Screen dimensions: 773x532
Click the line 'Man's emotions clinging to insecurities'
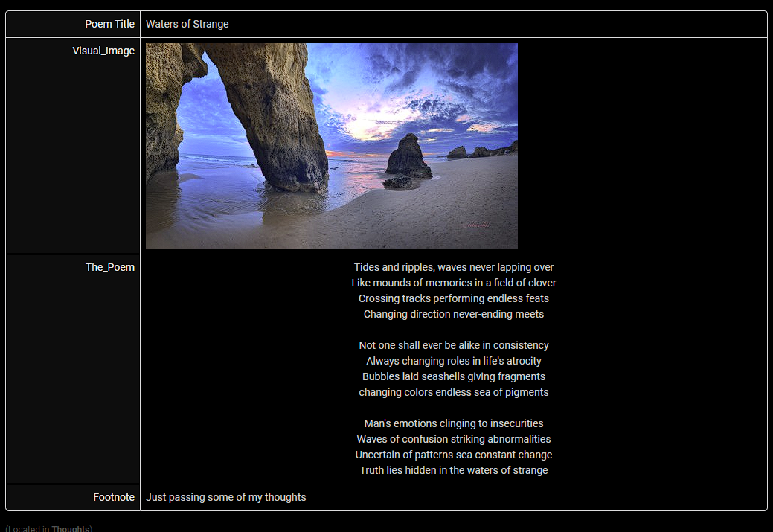click(x=453, y=423)
